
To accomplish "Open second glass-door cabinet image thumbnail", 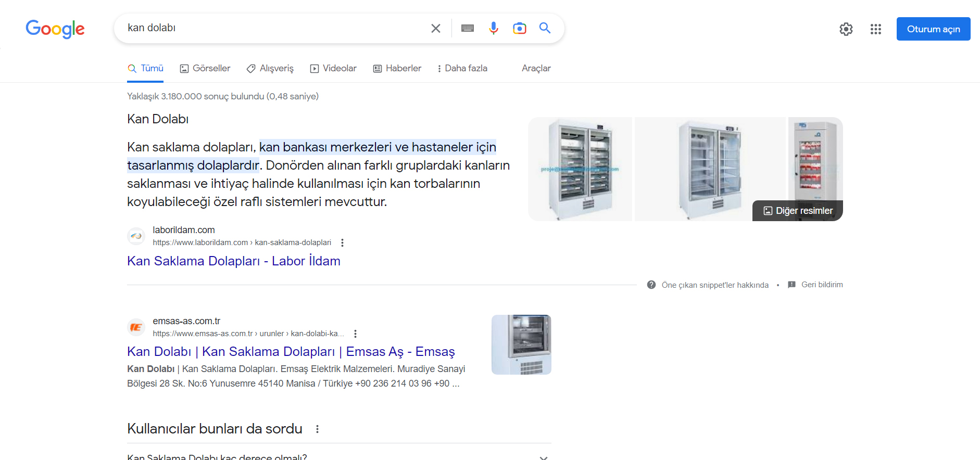I will coord(710,169).
